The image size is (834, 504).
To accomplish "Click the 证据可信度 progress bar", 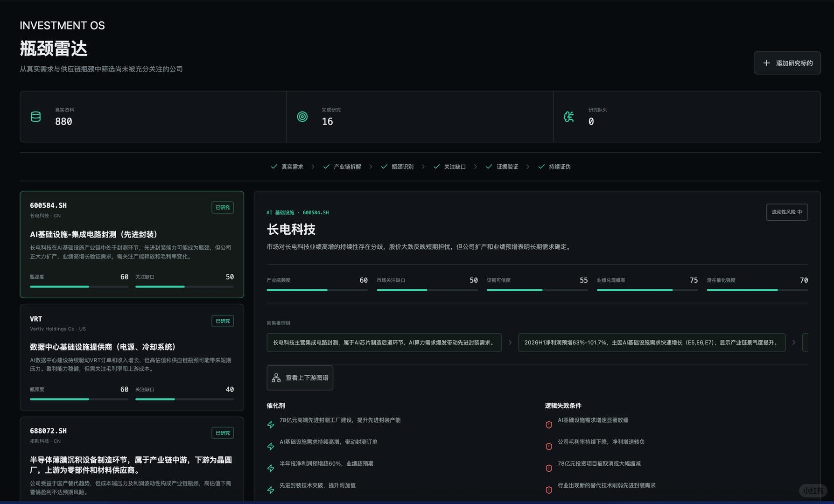I will [x=537, y=290].
